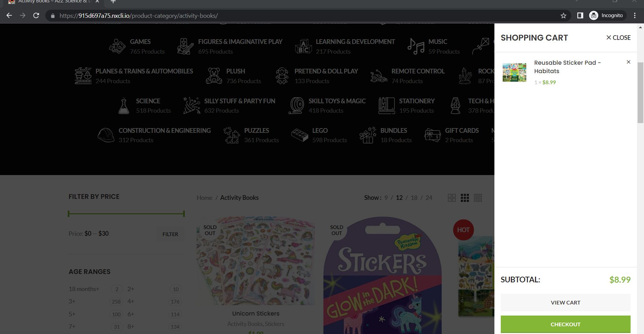Screen dimensions: 644x334
Task: Click the Plush teddy bear icon
Action: [x=214, y=76]
